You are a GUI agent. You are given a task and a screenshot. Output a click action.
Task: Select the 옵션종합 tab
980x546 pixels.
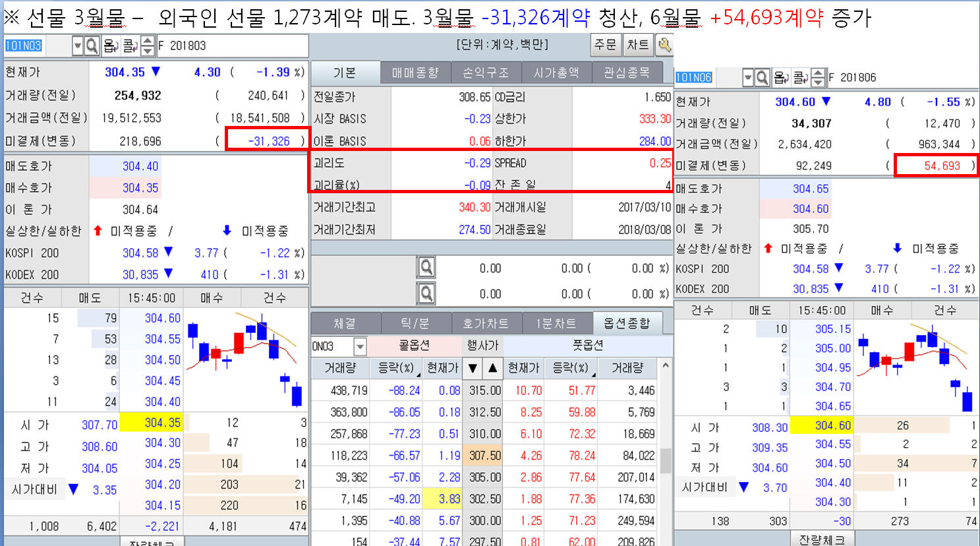[x=627, y=322]
